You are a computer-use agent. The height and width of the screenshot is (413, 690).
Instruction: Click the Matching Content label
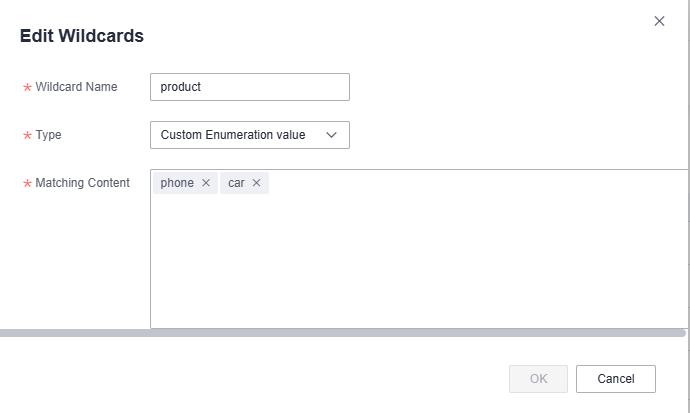pyautogui.click(x=82, y=183)
